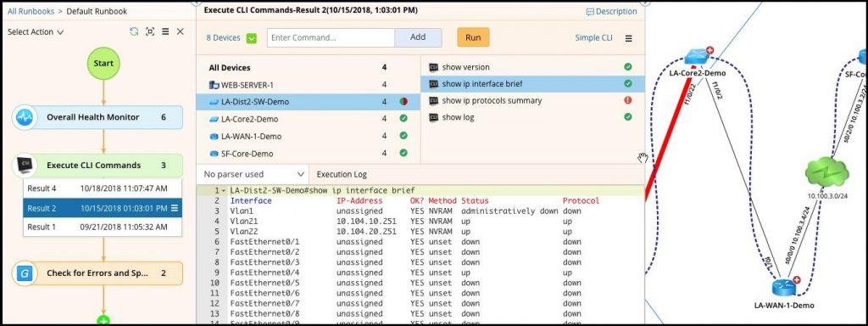Click the fit-to-screen icon in runbook toolbar

click(150, 31)
